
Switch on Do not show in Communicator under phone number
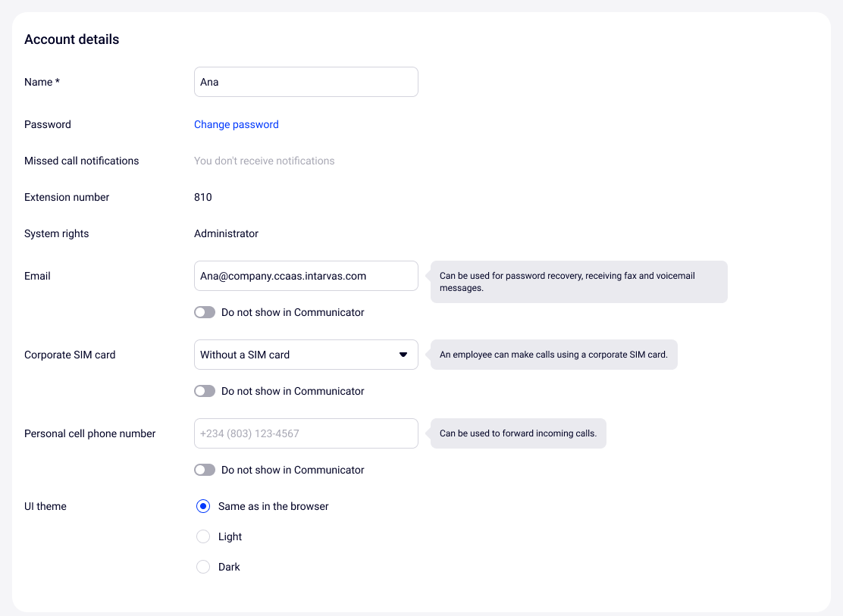coord(205,470)
